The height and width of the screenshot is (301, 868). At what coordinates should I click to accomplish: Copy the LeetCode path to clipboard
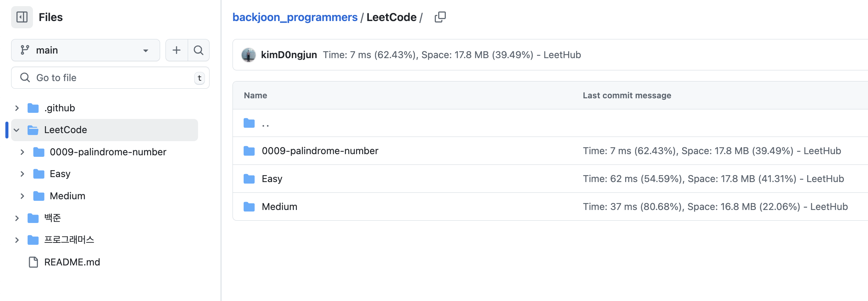click(x=440, y=17)
